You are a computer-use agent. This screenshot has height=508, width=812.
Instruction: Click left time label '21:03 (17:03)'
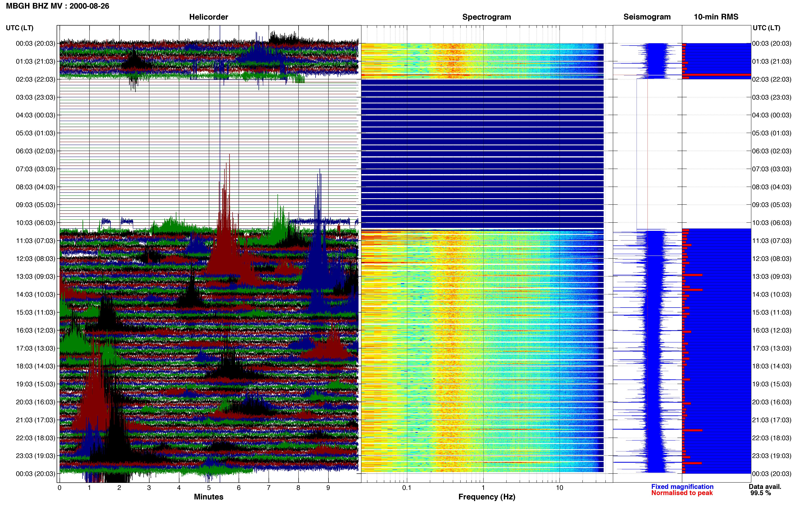click(35, 420)
